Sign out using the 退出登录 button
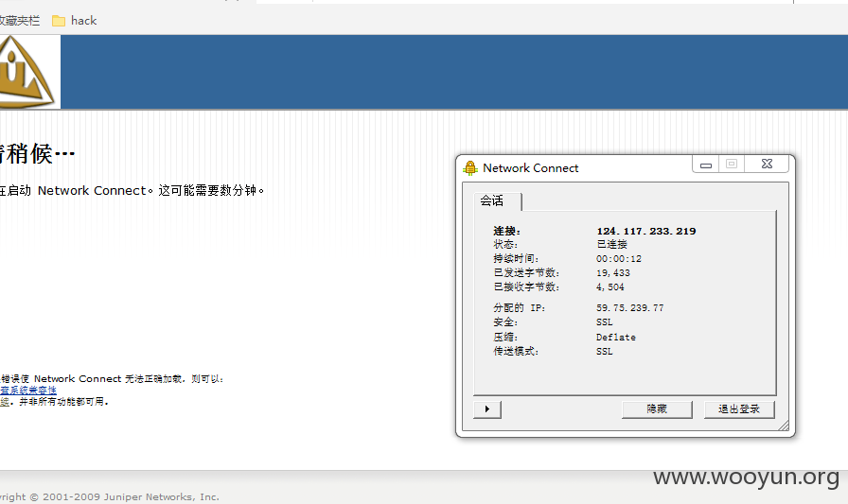Screen dimensions: 848x504 tap(739, 409)
